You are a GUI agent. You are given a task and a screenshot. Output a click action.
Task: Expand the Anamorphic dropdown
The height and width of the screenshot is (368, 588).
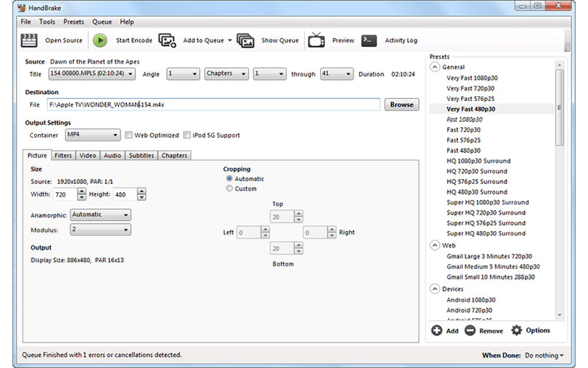click(101, 215)
